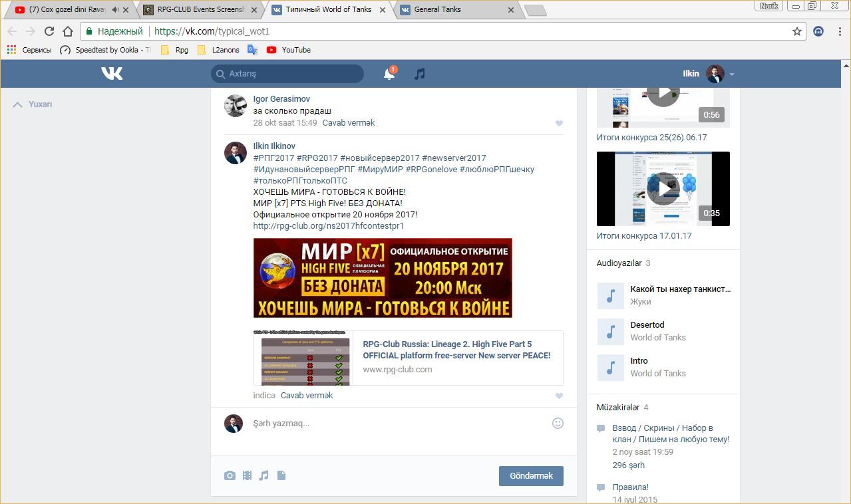Open the Ilkin profile avatar in header
The image size is (851, 504).
715,74
